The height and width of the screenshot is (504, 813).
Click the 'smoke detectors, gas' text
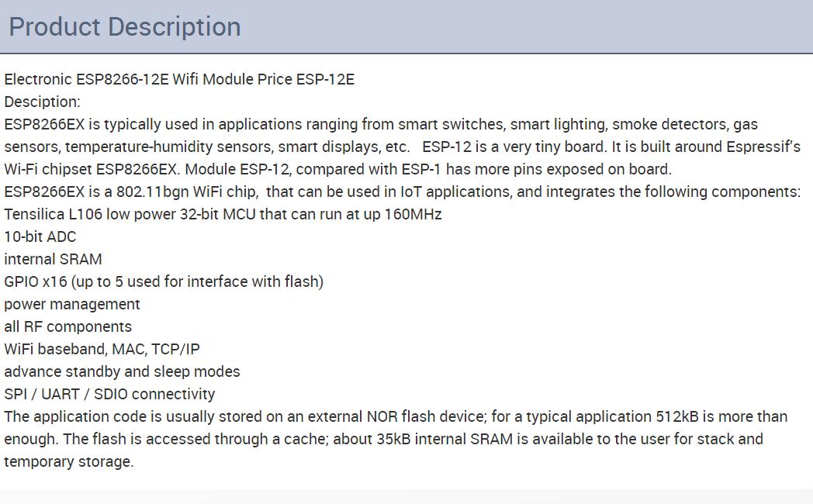[x=685, y=124]
